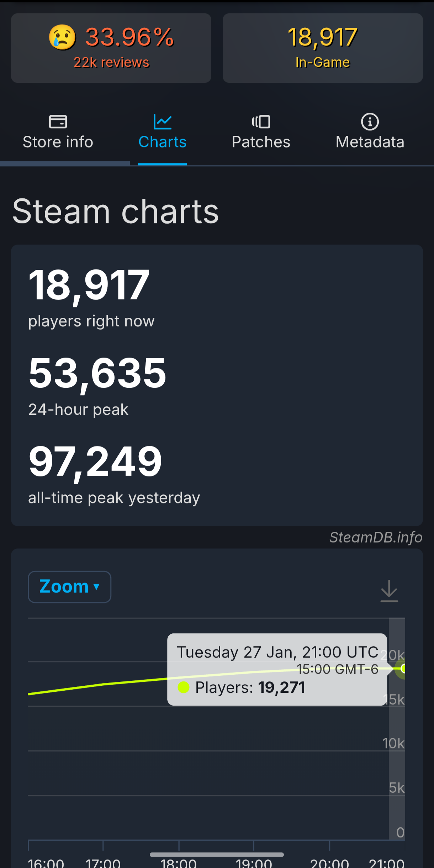The height and width of the screenshot is (868, 434).
Task: Switch to the Store info tab
Action: [x=58, y=142]
